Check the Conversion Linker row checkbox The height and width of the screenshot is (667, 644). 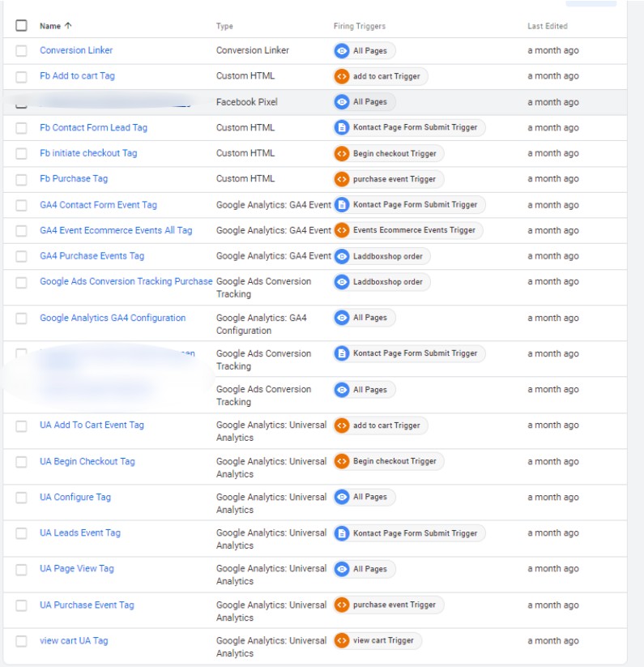tap(21, 50)
